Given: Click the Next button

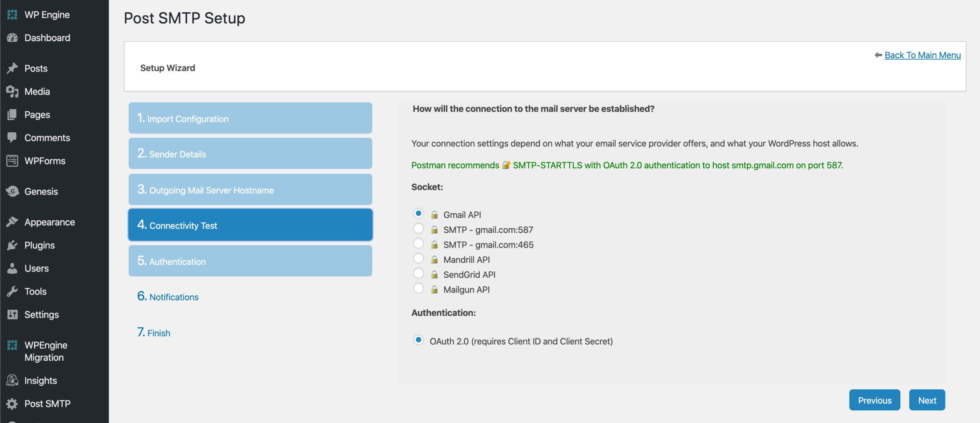Looking at the screenshot, I should (927, 400).
